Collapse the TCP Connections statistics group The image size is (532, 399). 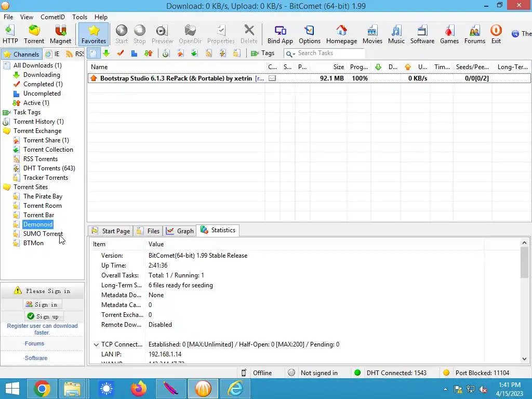tap(96, 345)
